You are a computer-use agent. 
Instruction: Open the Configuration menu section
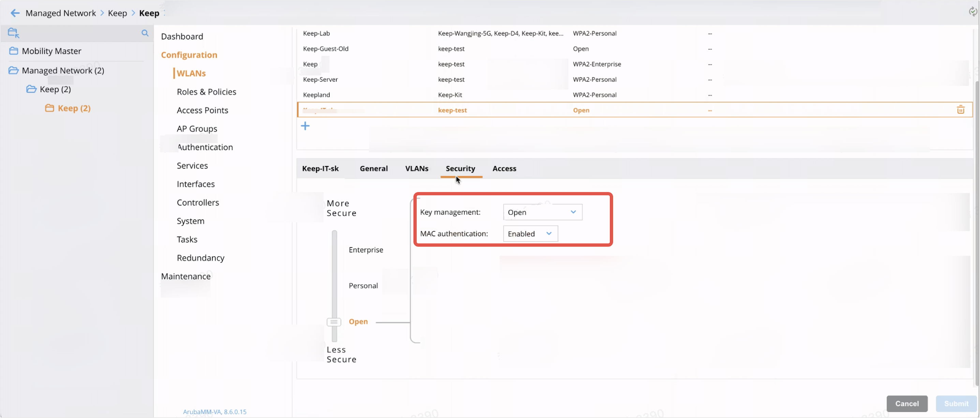(189, 55)
